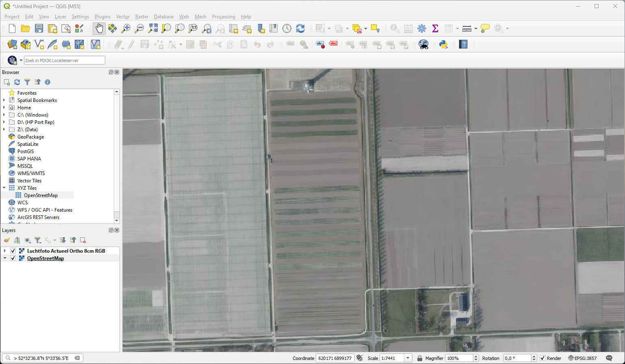625x364 pixels.
Task: Select the Pan Map hand tool
Action: tap(99, 28)
